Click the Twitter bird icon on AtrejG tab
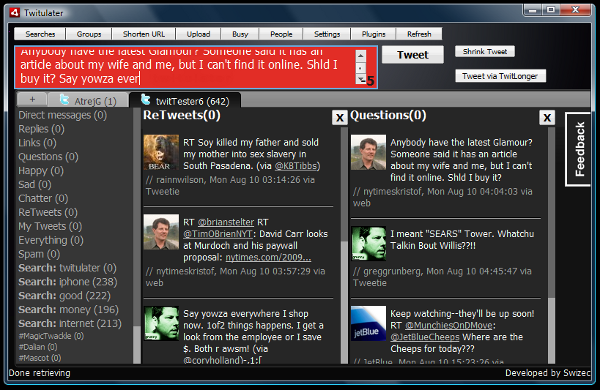600x390 pixels. 64,100
